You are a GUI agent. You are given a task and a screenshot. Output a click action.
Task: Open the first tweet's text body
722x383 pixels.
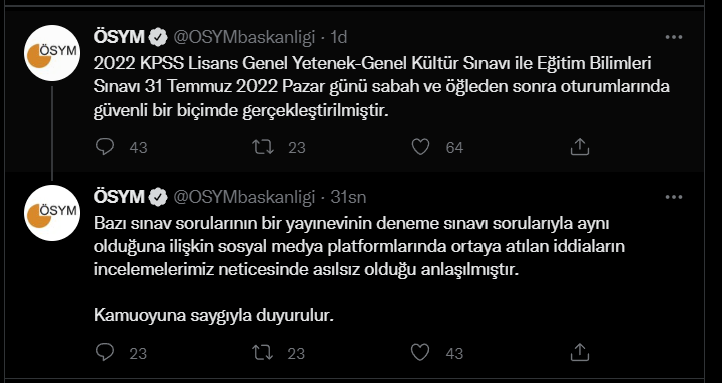click(382, 87)
